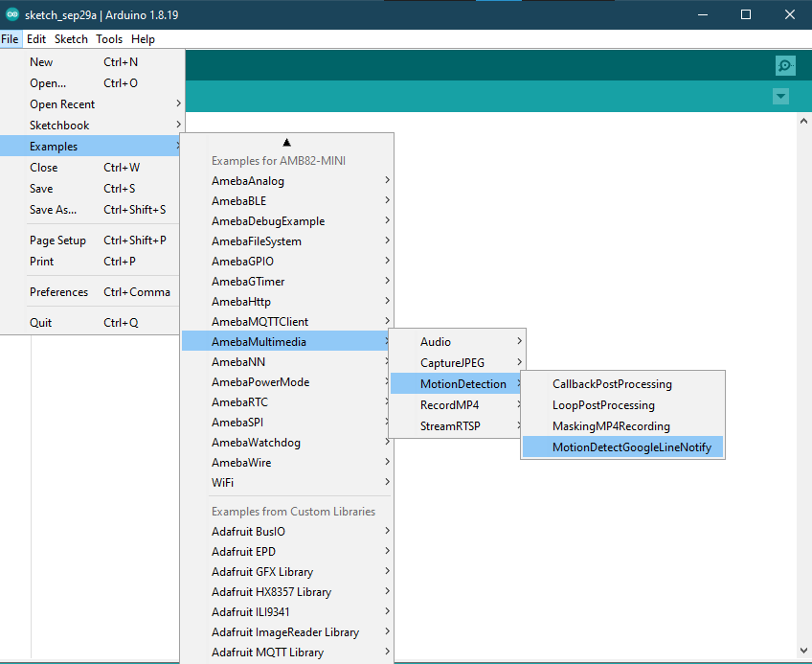The width and height of the screenshot is (812, 664).
Task: Open the Adafruit EPD examples
Action: tap(287, 552)
